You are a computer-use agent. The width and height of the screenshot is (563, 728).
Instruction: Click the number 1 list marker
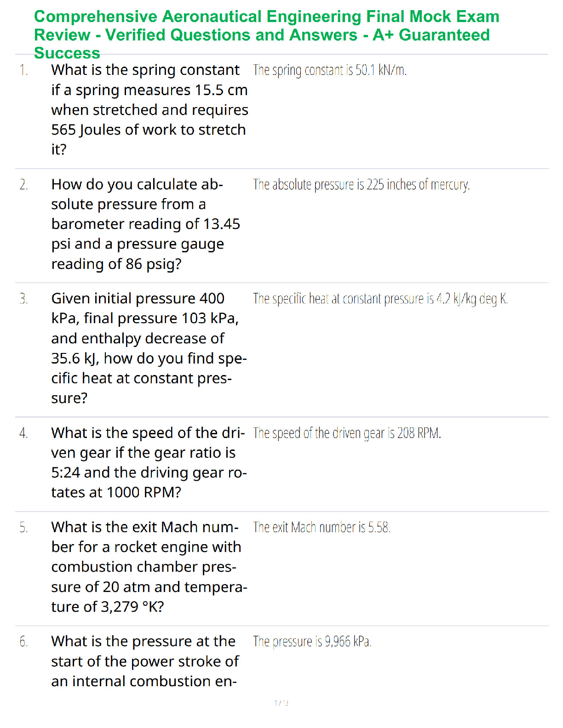23,70
